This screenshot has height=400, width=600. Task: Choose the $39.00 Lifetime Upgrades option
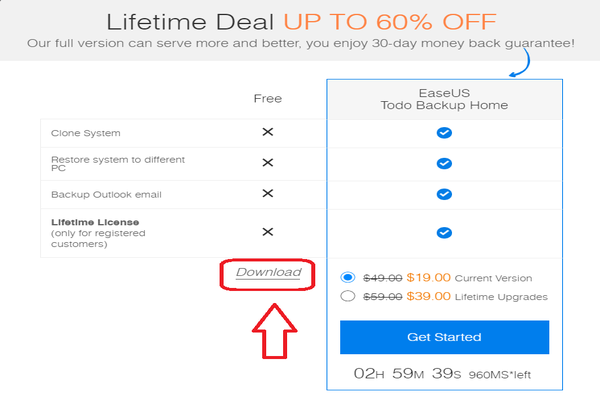click(x=348, y=296)
